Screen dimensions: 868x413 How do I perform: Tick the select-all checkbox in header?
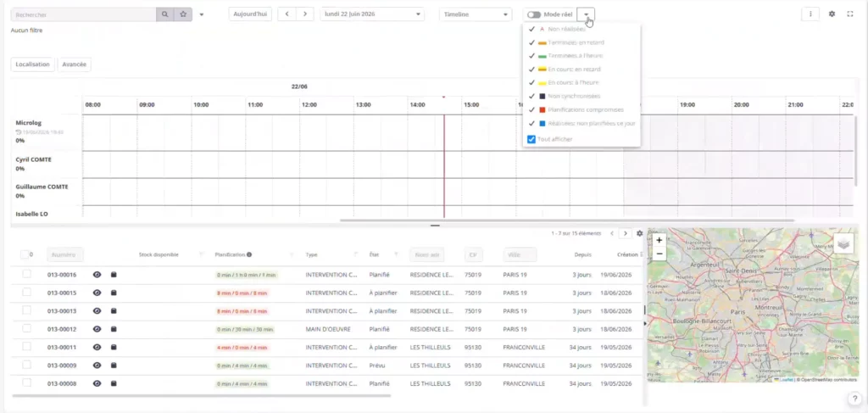point(25,254)
